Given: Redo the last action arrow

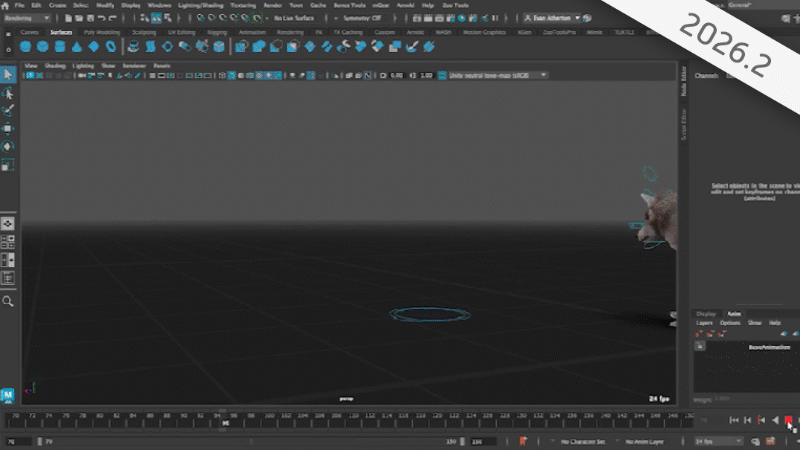Looking at the screenshot, I should click(113, 18).
